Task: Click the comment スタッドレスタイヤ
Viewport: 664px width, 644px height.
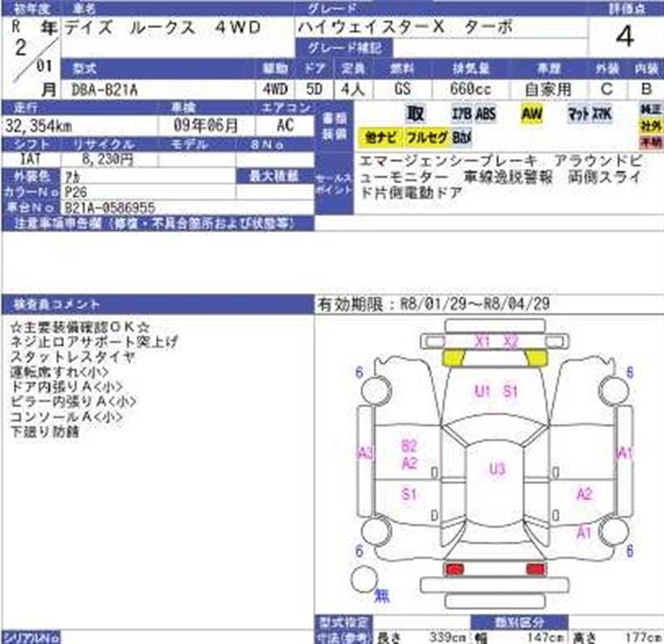Action: tap(73, 357)
